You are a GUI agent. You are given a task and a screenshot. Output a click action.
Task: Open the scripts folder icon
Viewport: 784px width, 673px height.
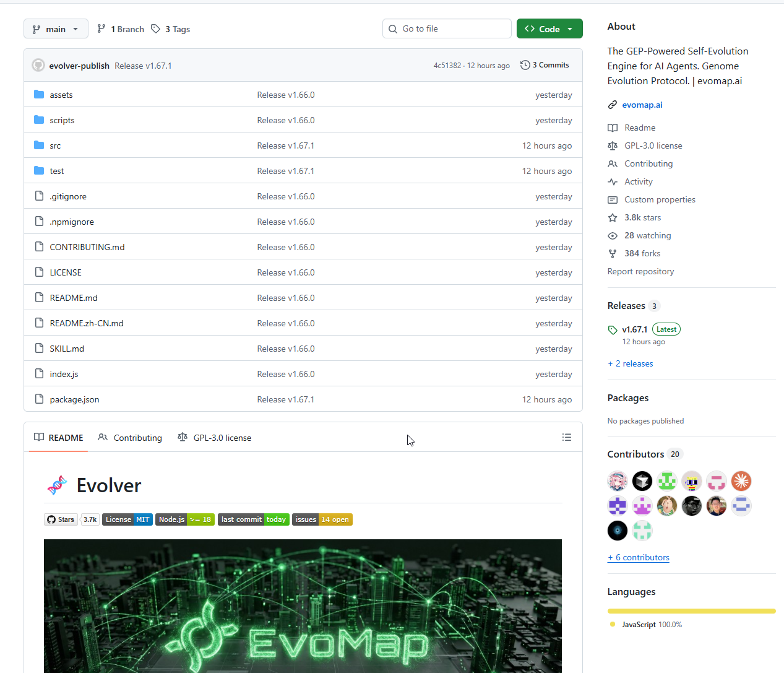click(x=39, y=119)
